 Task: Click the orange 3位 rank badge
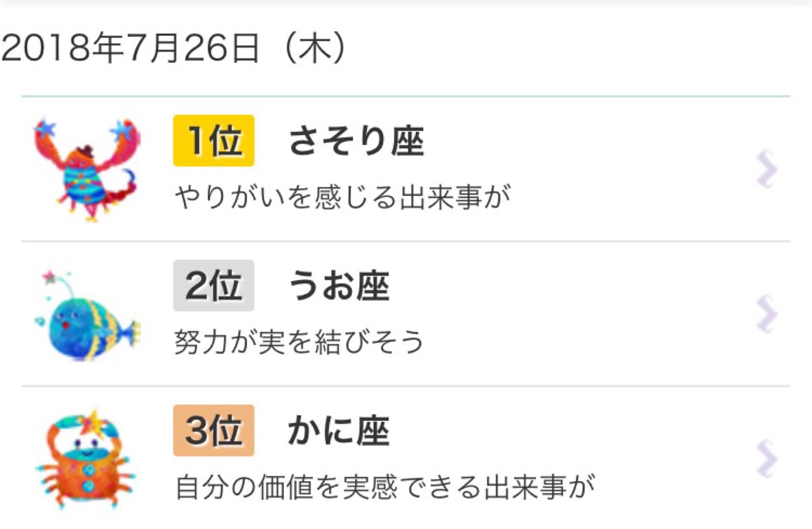(214, 431)
